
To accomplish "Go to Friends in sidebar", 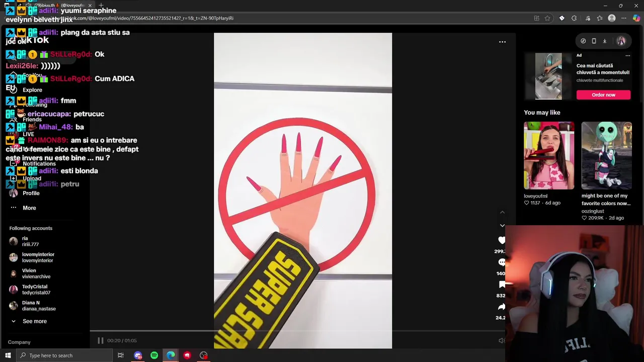I will 32,120.
